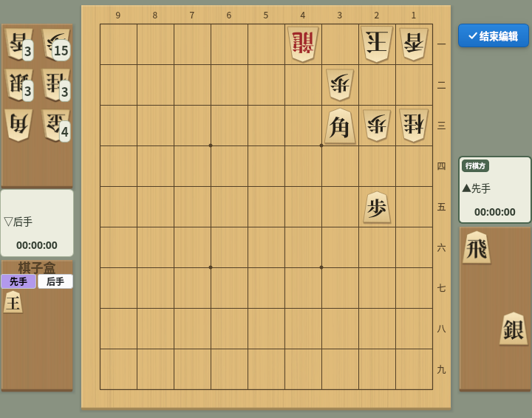Pick a knight (count 3) from gote's hand
The width and height of the screenshot is (532, 418).
click(x=56, y=85)
